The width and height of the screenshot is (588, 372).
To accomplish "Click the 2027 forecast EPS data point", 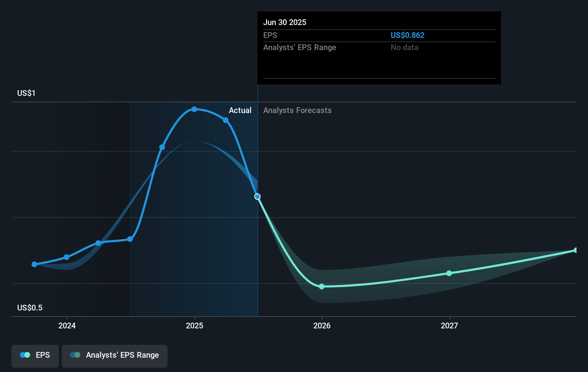I will coord(449,273).
